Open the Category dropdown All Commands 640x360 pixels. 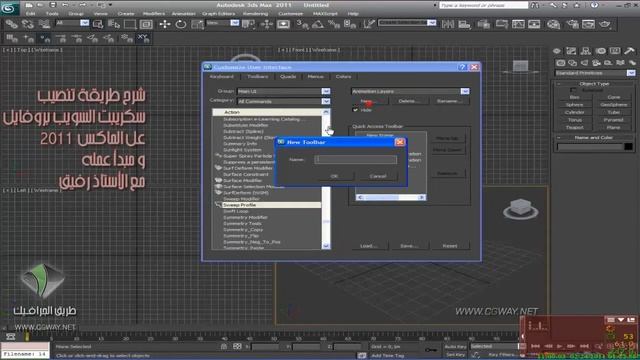284,101
